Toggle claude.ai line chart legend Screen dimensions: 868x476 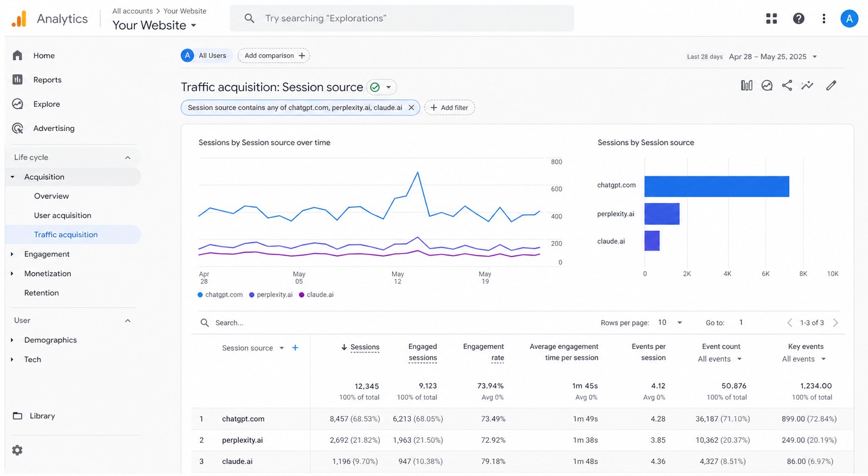pos(316,295)
